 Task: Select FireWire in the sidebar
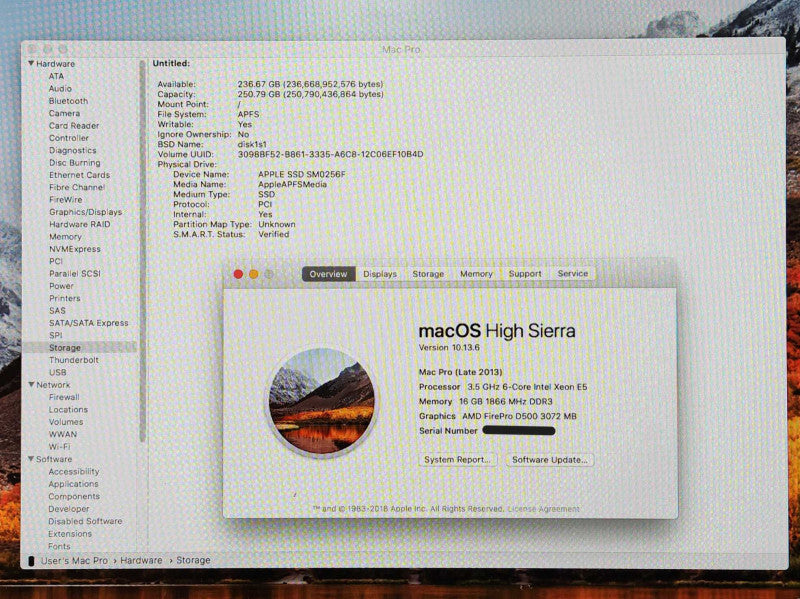[x=65, y=199]
